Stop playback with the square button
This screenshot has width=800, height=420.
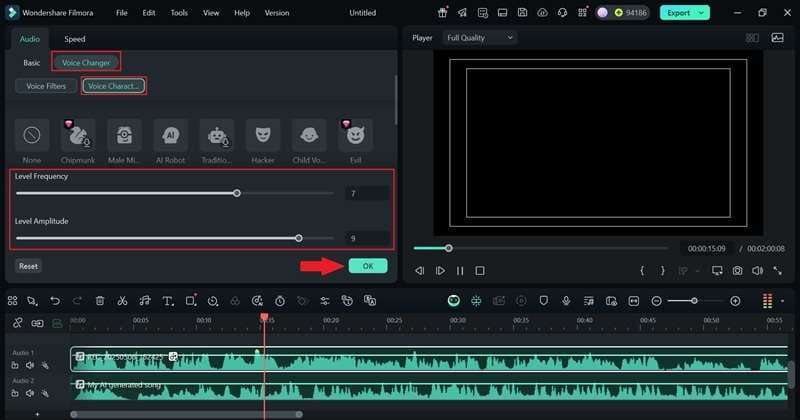pyautogui.click(x=480, y=271)
